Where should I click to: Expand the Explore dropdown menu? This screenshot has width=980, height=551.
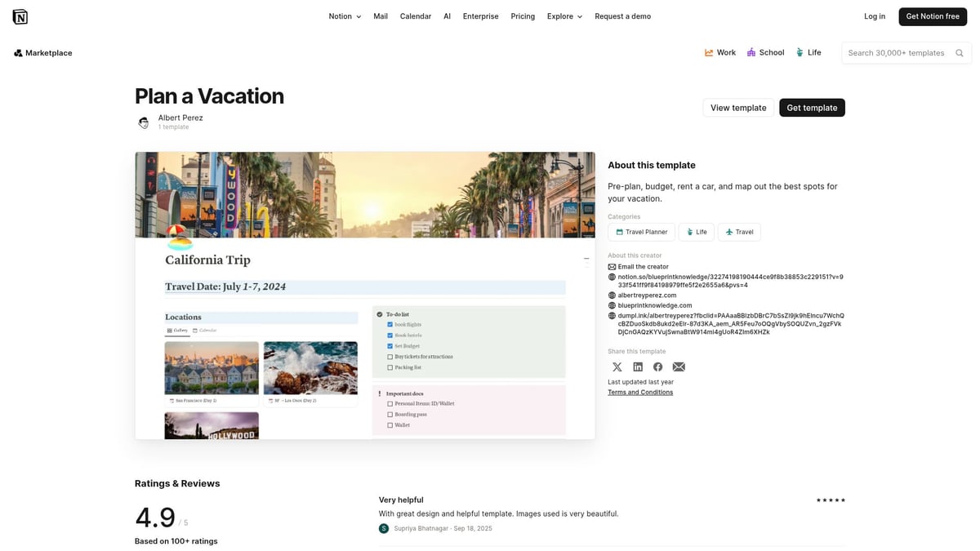563,16
